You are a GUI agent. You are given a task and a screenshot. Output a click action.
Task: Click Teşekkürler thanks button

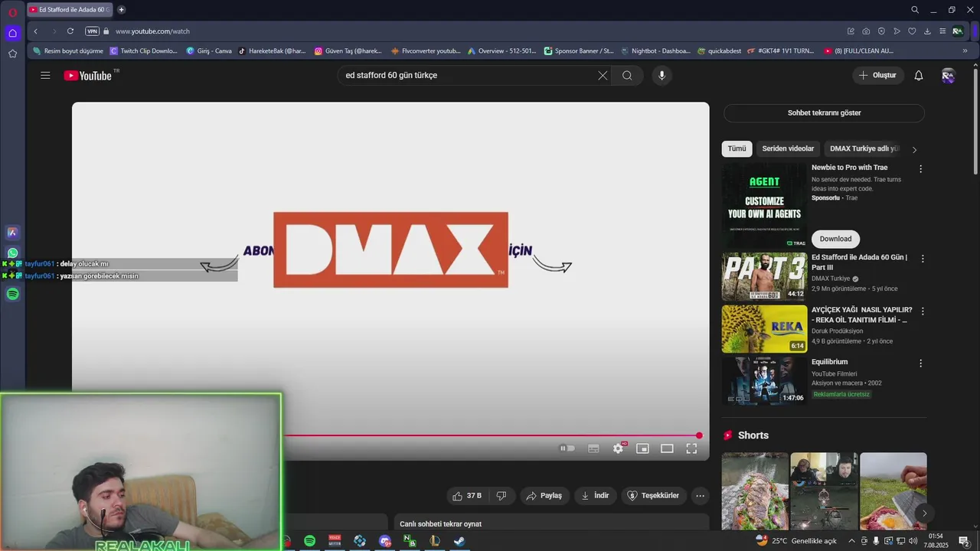click(654, 496)
